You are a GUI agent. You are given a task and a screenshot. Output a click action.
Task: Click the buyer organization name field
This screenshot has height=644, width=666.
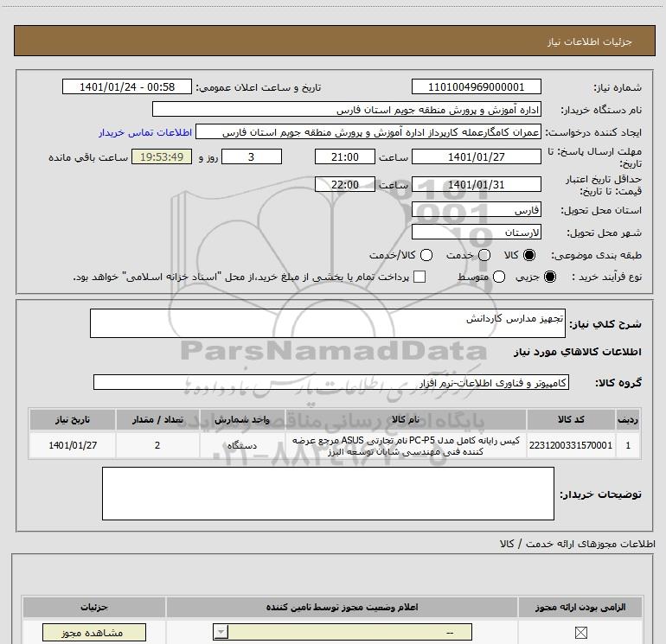347,110
